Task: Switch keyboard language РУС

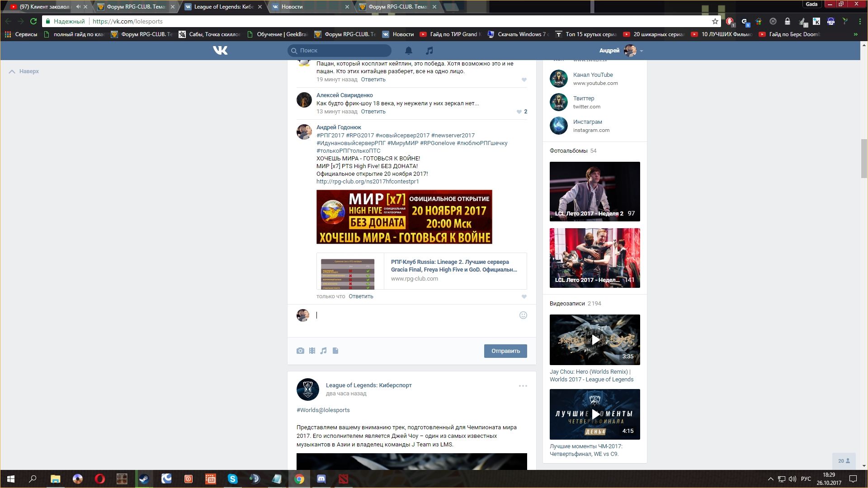Action: point(806,479)
